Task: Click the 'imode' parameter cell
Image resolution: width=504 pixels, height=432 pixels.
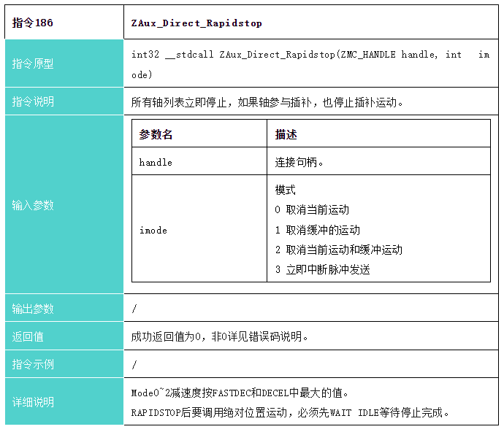Action: coord(199,228)
